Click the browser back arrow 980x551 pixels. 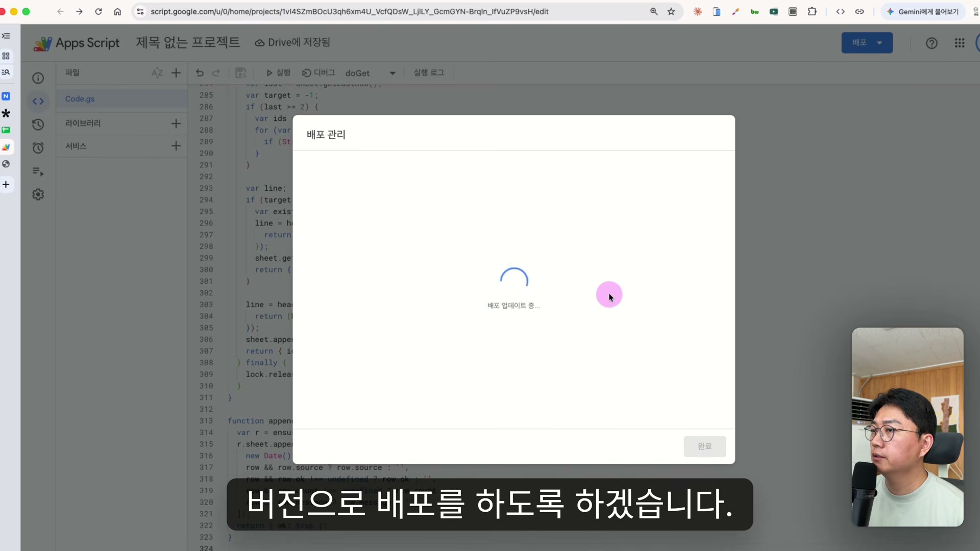point(60,11)
